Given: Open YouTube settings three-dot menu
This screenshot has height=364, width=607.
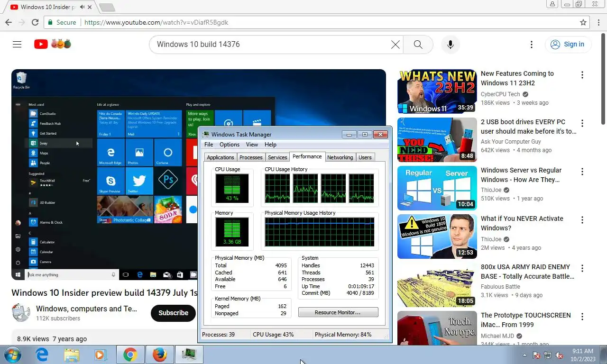Looking at the screenshot, I should coord(532,44).
